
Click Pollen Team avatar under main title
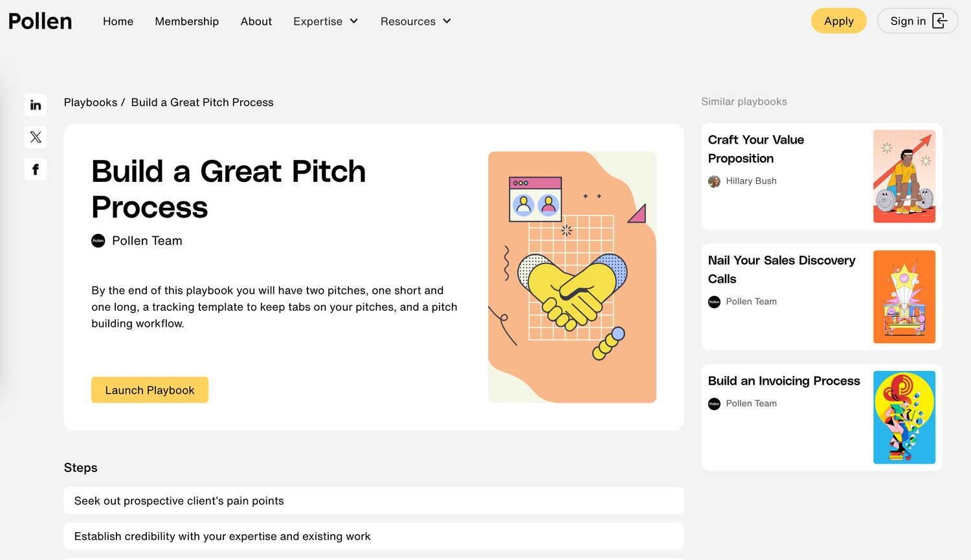(98, 241)
